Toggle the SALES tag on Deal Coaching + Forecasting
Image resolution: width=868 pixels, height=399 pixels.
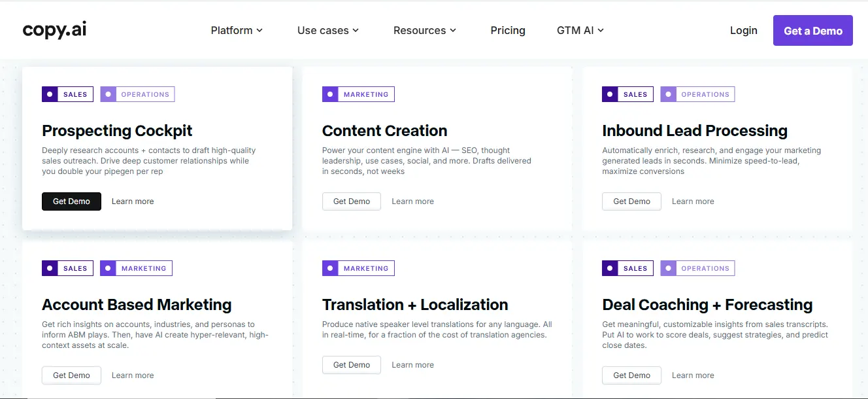(x=627, y=268)
